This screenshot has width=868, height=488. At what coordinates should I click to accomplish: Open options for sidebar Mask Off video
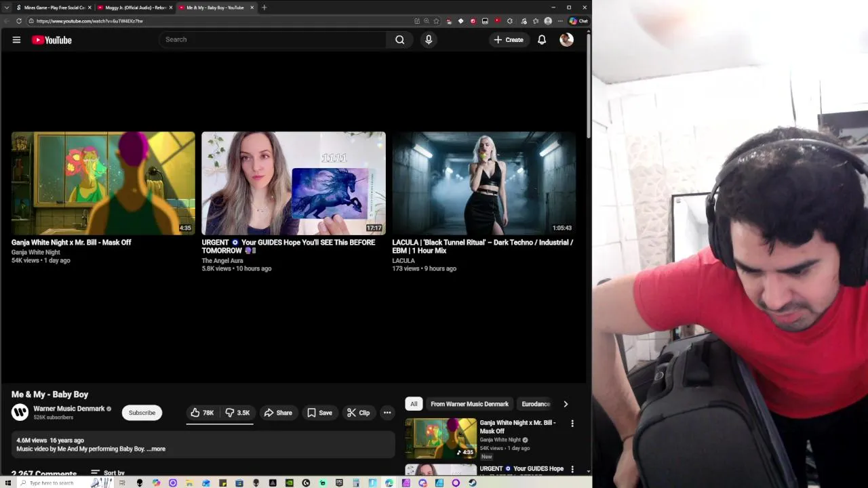[572, 424]
